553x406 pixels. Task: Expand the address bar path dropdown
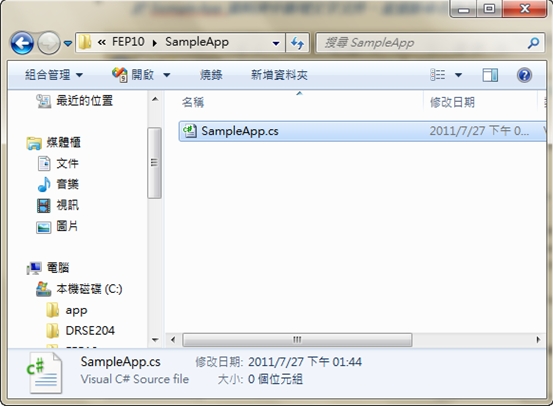pyautogui.click(x=276, y=43)
